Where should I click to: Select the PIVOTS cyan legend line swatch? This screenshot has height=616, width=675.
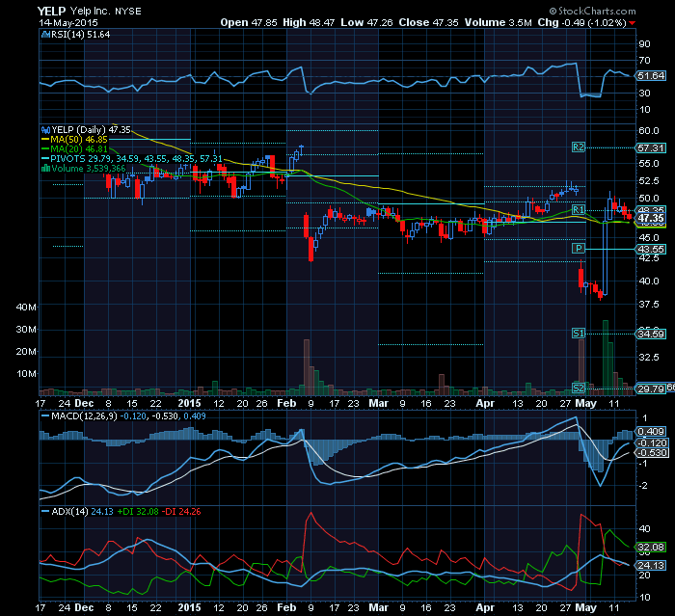pyautogui.click(x=45, y=159)
